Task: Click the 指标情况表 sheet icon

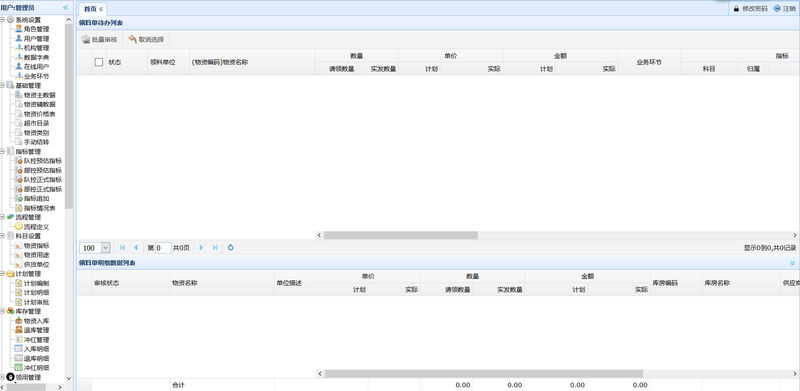Action: (x=19, y=208)
